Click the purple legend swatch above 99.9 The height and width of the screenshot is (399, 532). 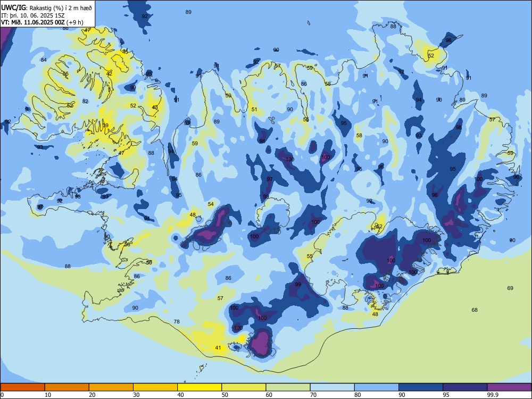[x=509, y=387]
